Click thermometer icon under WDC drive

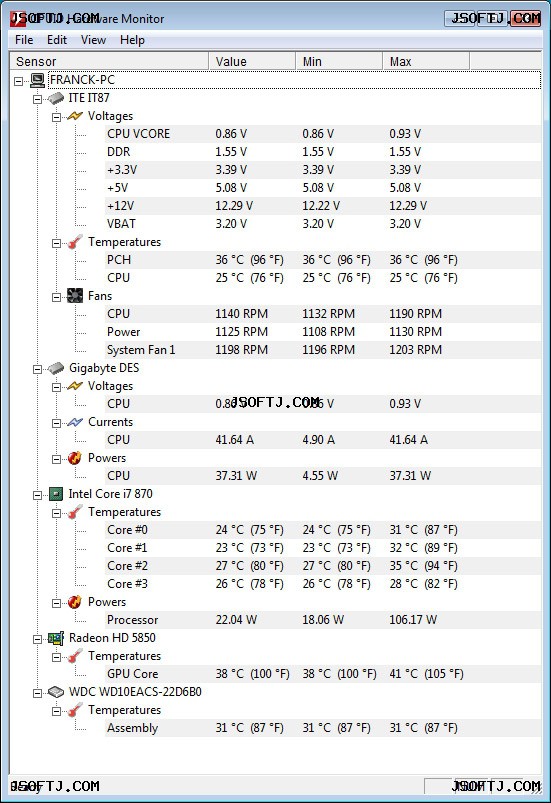click(x=75, y=710)
